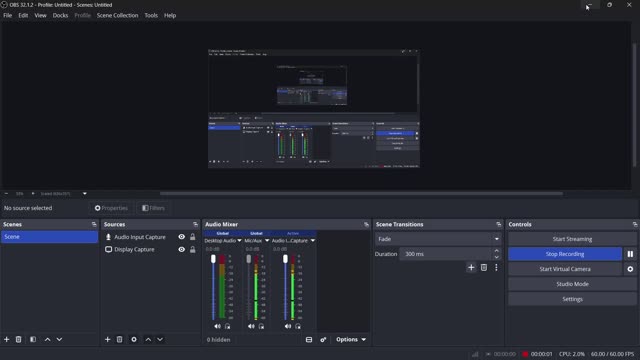Toggle monitoring headphone icon for Mic/Aux
The width and height of the screenshot is (640, 360).
pos(261,326)
